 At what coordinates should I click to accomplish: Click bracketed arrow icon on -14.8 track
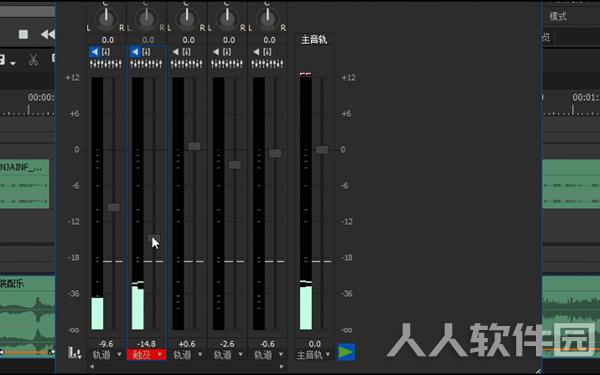tap(146, 52)
